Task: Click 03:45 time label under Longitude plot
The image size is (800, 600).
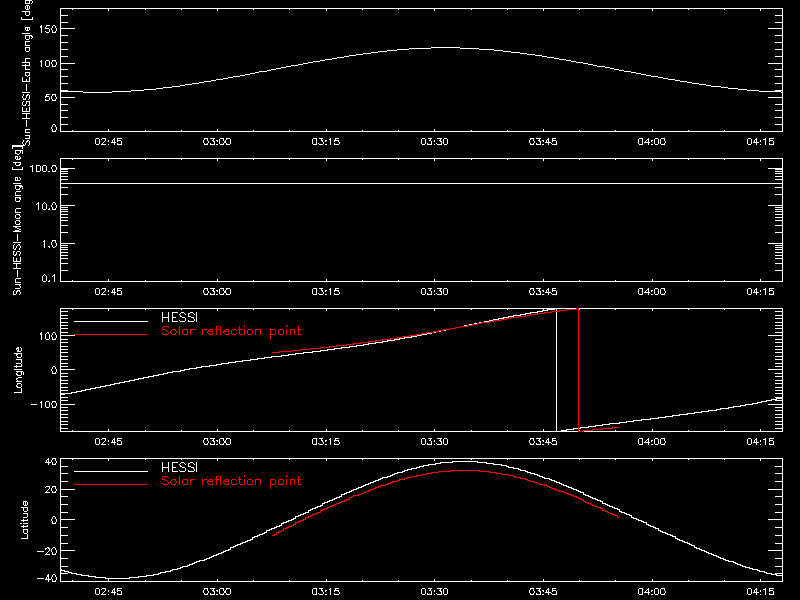Action: pyautogui.click(x=543, y=442)
